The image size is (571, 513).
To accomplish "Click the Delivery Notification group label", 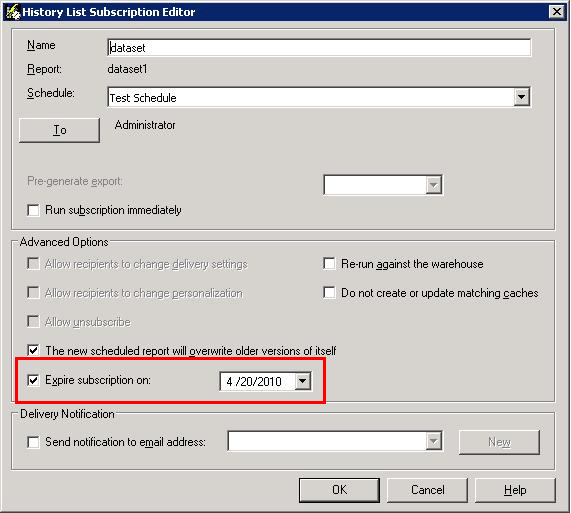I will coord(67,414).
